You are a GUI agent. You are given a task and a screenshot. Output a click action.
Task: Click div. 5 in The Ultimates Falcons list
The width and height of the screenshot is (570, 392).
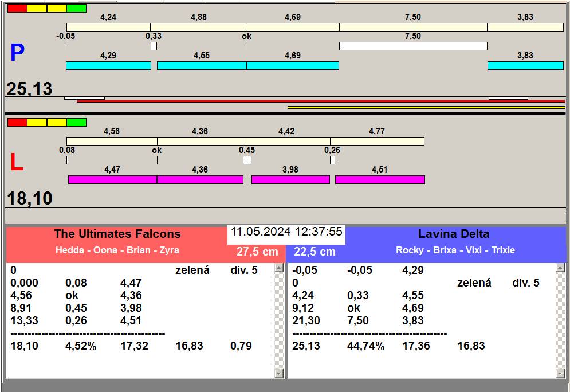[244, 270]
